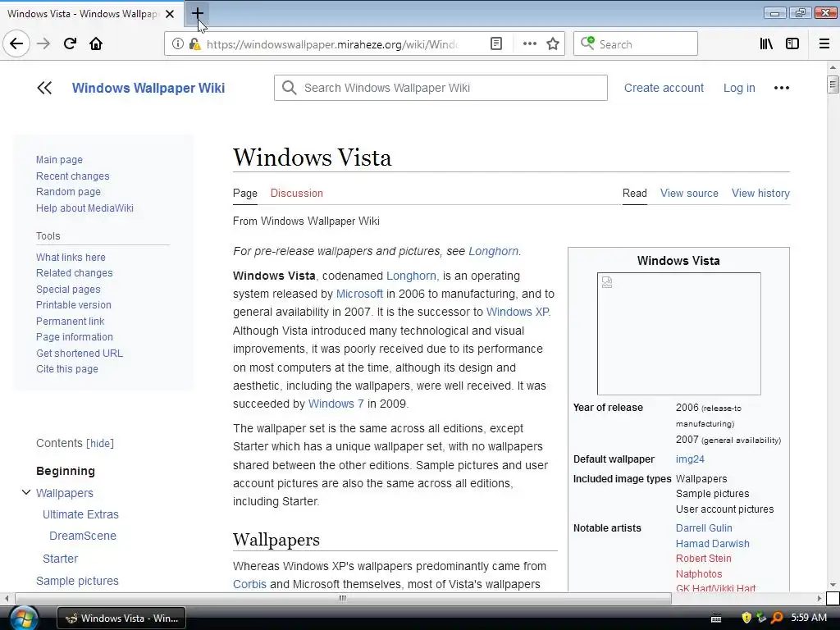Click the orange magnifier tray icon
840x630 pixels.
click(777, 618)
